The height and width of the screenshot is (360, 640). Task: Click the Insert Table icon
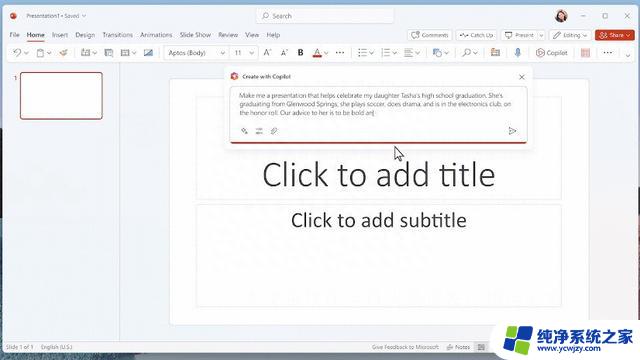pos(125,53)
